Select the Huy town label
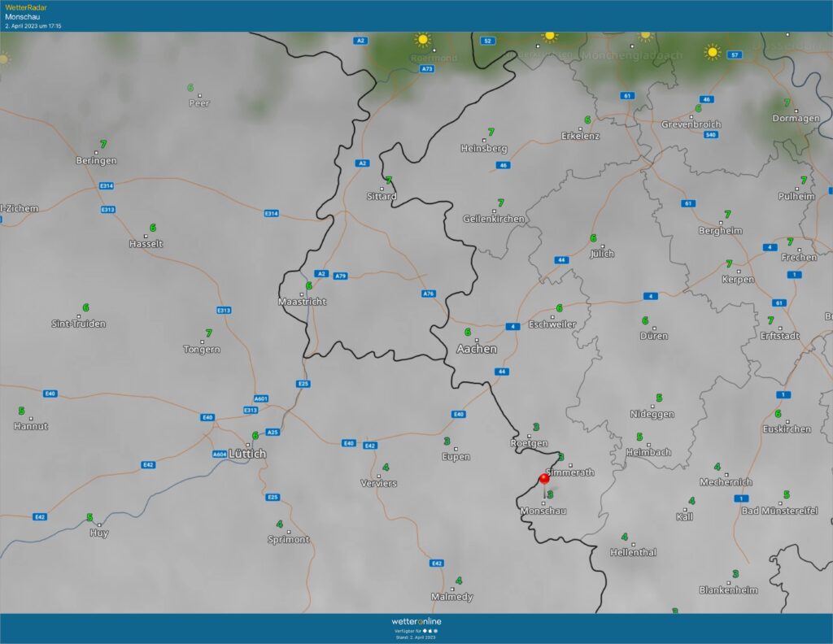 tap(98, 533)
